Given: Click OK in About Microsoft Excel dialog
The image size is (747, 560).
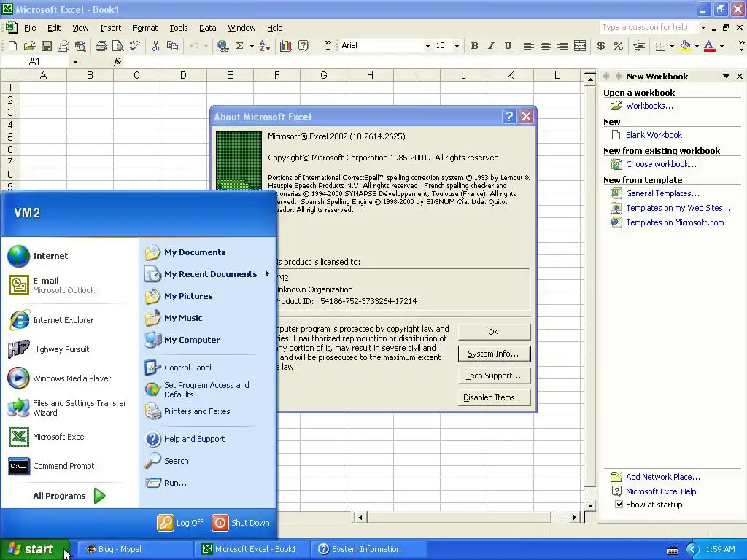Looking at the screenshot, I should [494, 332].
